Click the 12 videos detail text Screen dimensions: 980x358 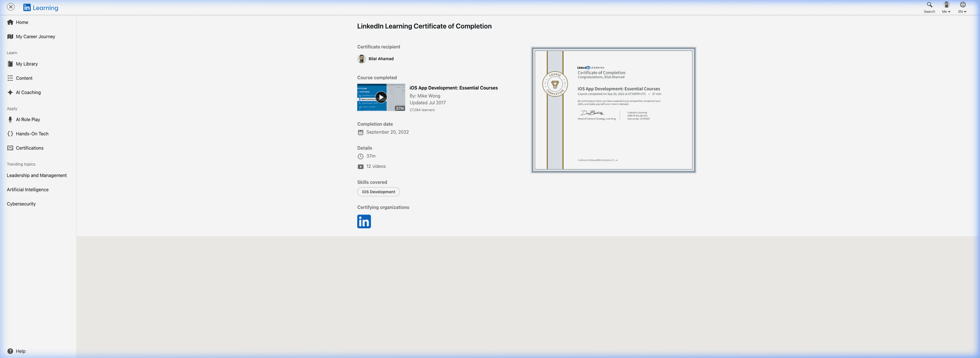point(376,166)
